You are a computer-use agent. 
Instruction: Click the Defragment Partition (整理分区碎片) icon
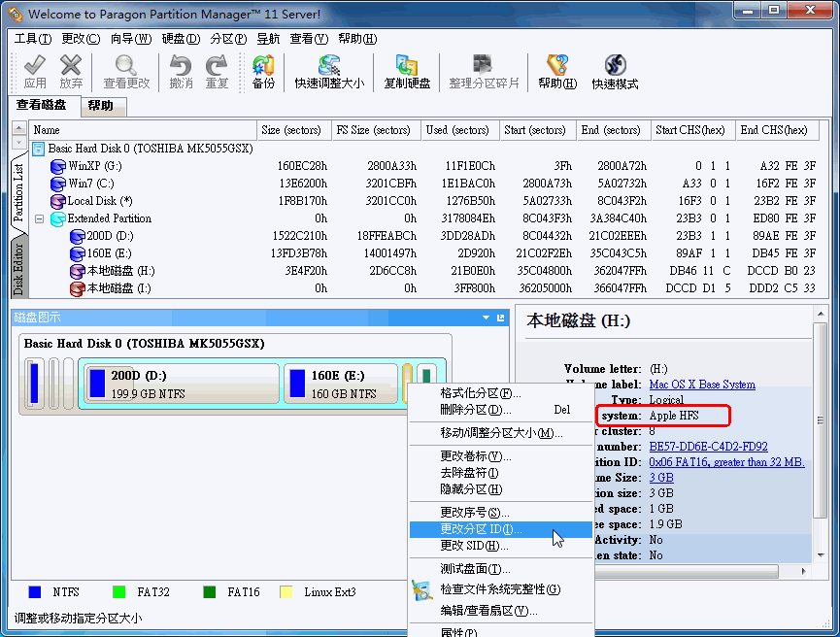point(484,65)
